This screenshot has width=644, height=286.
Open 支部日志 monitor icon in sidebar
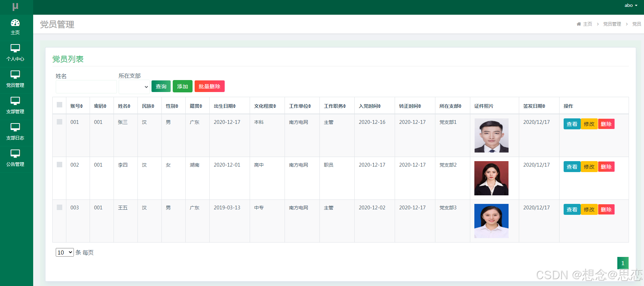coord(15,127)
